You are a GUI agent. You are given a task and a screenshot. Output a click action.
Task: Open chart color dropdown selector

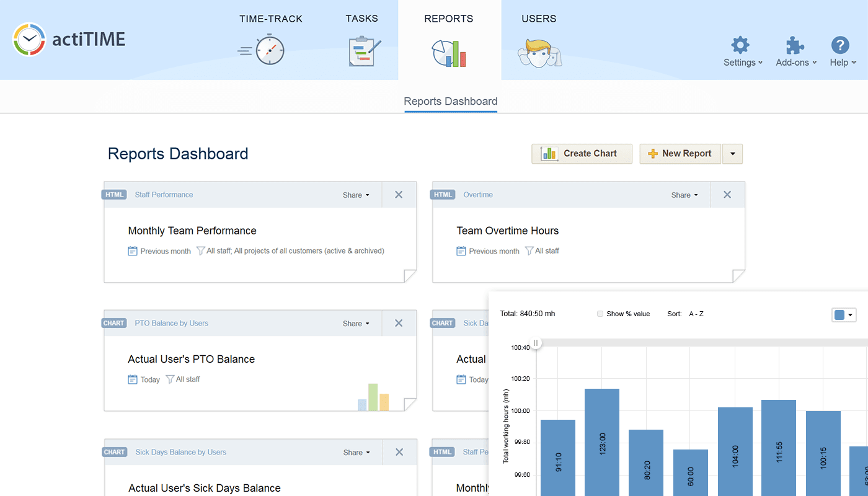[844, 315]
